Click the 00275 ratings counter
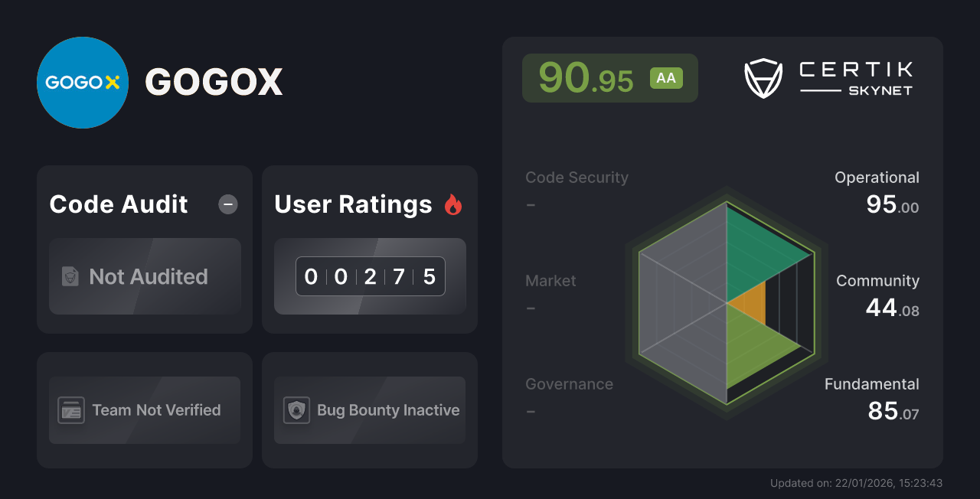 (370, 276)
